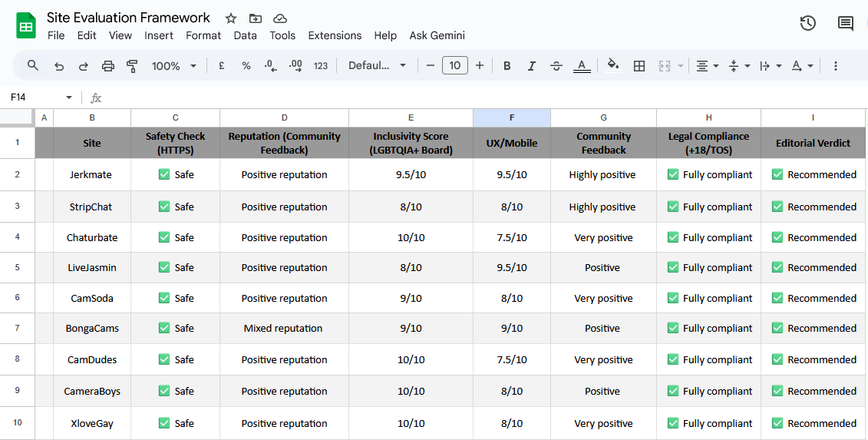The height and width of the screenshot is (440, 868).
Task: Open the text rotation dropdown
Action: [x=802, y=66]
